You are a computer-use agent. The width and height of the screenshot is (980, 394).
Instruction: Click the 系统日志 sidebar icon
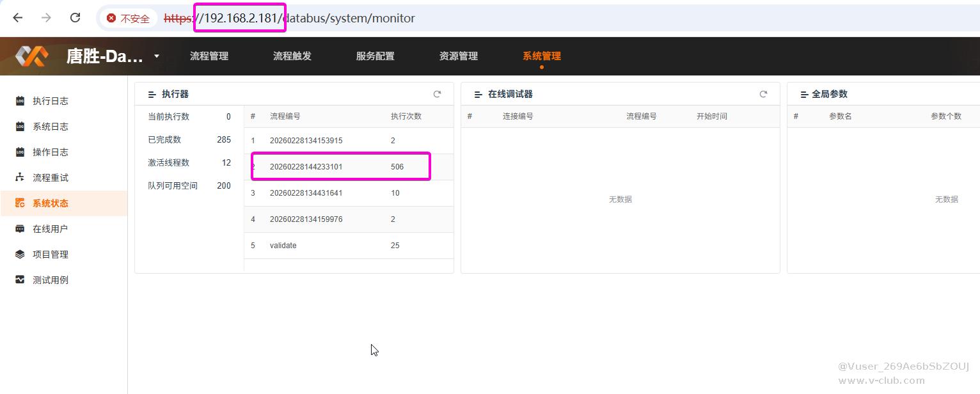coord(20,127)
